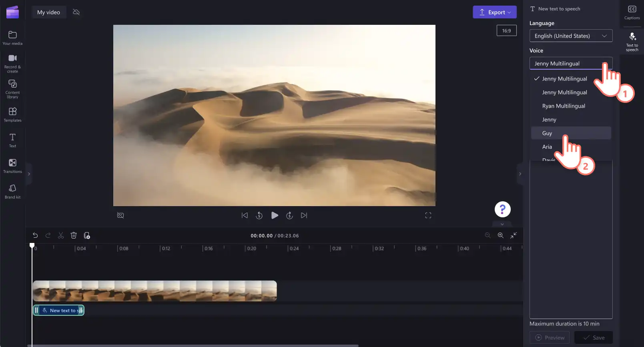The height and width of the screenshot is (347, 644).
Task: Select the Guy voice
Action: point(571,133)
